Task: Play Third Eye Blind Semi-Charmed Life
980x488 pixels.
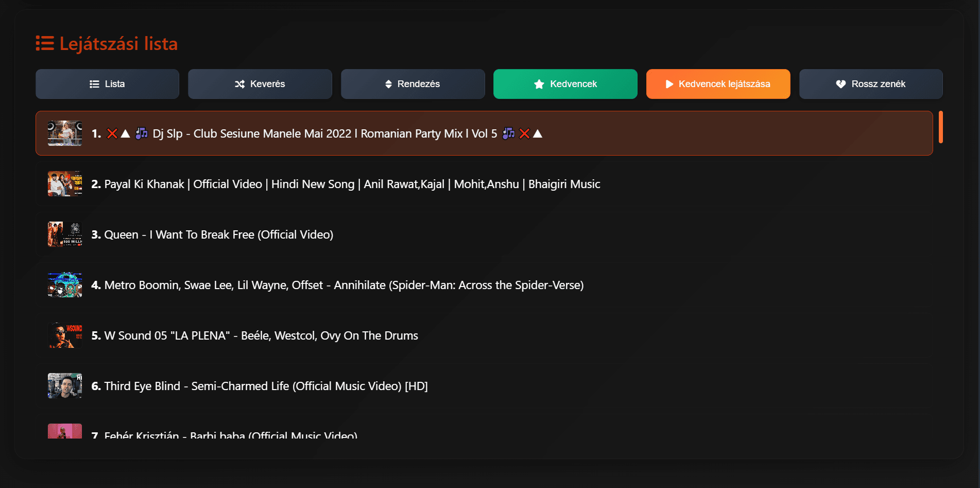Action: tap(266, 386)
